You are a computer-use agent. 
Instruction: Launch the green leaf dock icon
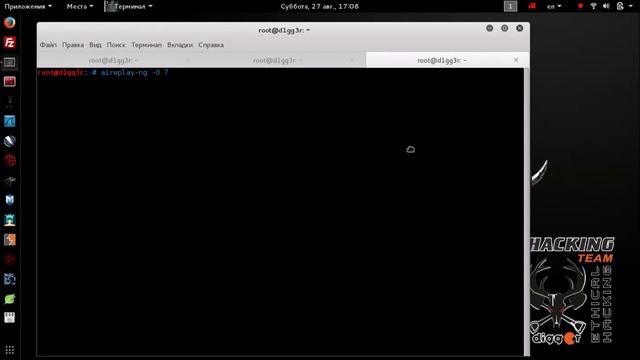tap(9, 299)
